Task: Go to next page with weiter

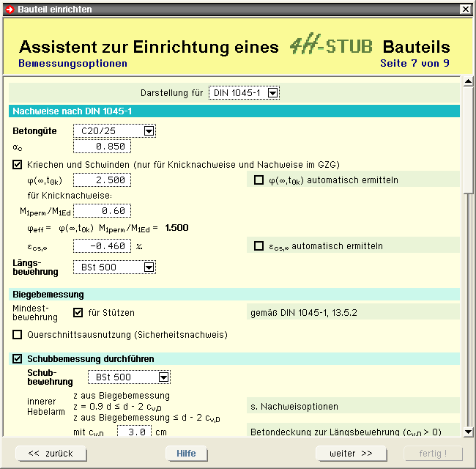Action: point(351,454)
